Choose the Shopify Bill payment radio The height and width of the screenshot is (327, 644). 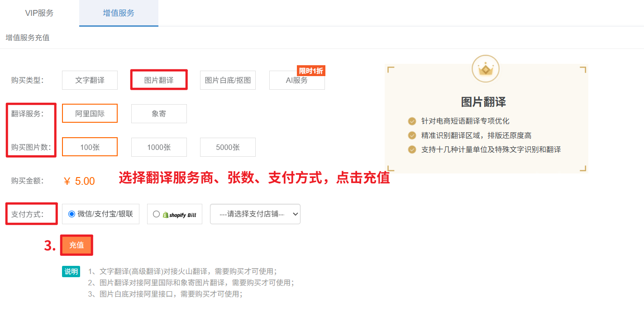[157, 214]
